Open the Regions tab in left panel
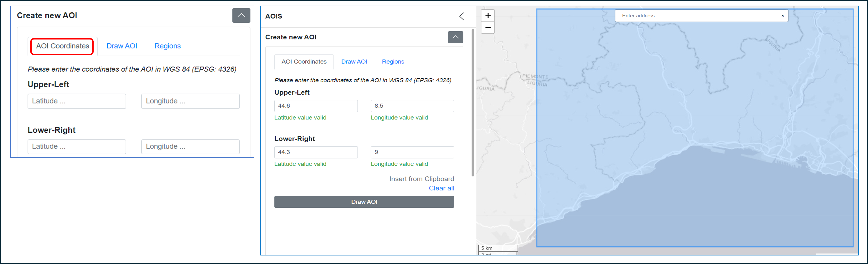The height and width of the screenshot is (264, 868). [x=167, y=46]
